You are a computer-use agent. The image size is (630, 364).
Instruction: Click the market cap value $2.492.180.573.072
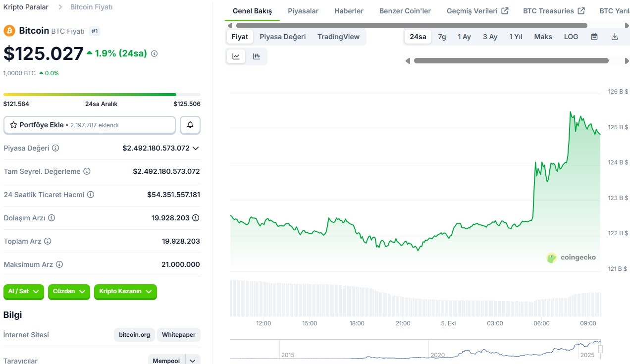point(156,148)
